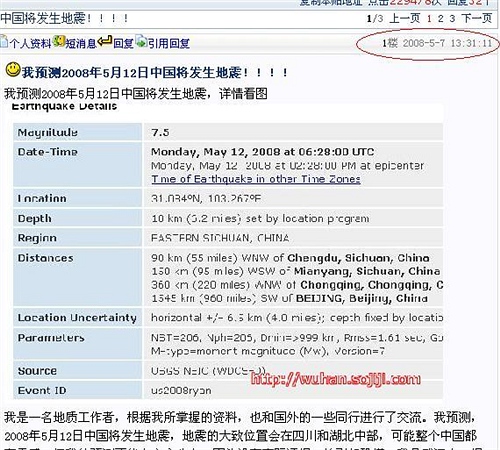Click the distance line mentioning Chongqing

click(297, 285)
